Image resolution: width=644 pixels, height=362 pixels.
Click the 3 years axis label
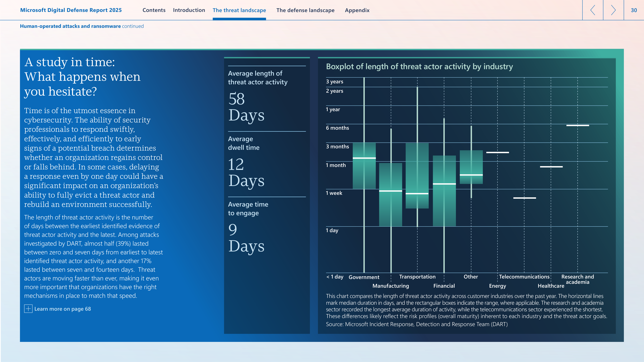pos(335,82)
